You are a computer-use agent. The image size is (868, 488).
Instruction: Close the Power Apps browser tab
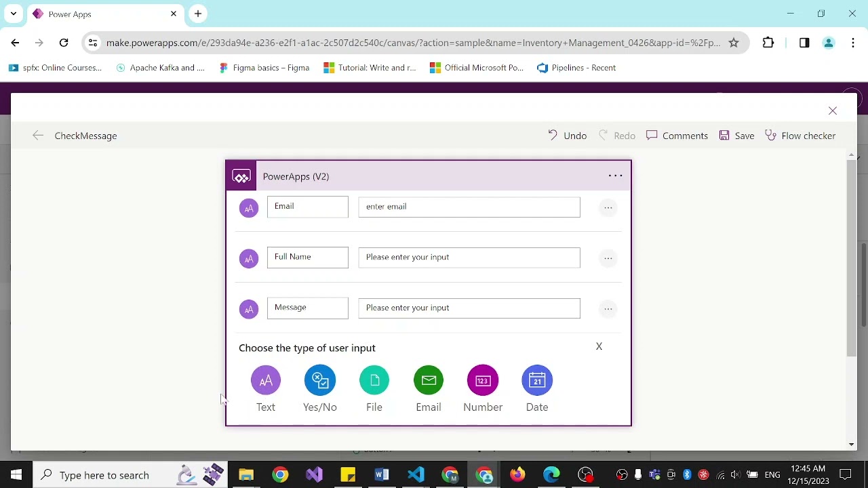click(174, 14)
